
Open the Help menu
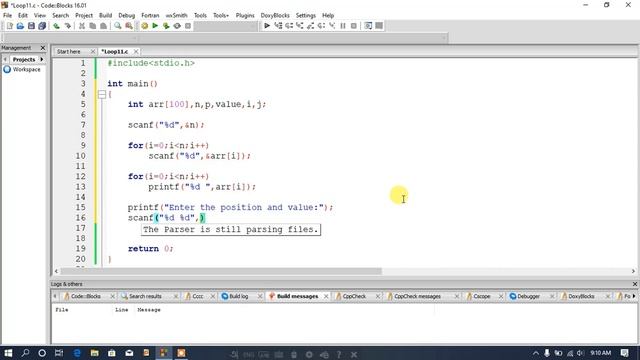click(x=328, y=15)
